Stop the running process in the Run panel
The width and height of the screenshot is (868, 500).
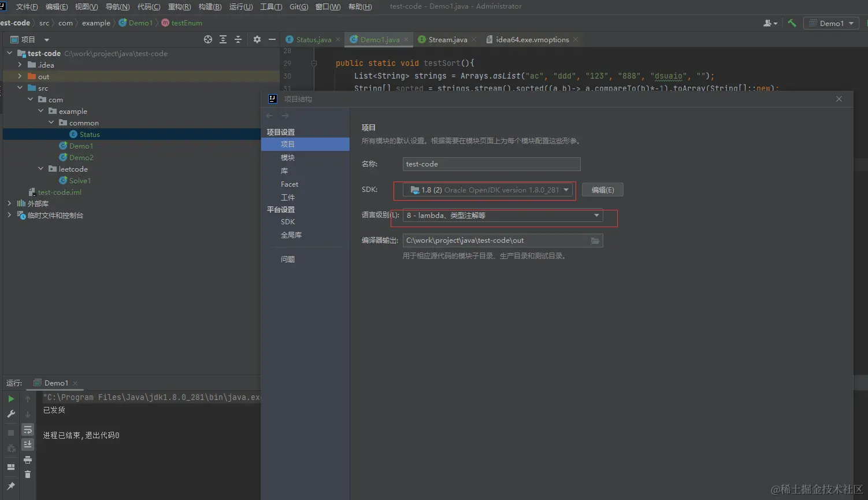pyautogui.click(x=11, y=433)
